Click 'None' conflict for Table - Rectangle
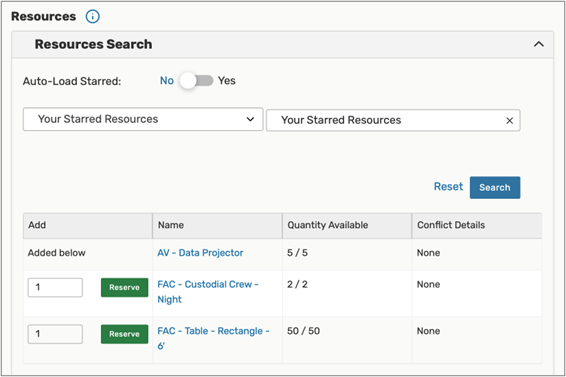566x377 pixels. tap(428, 331)
